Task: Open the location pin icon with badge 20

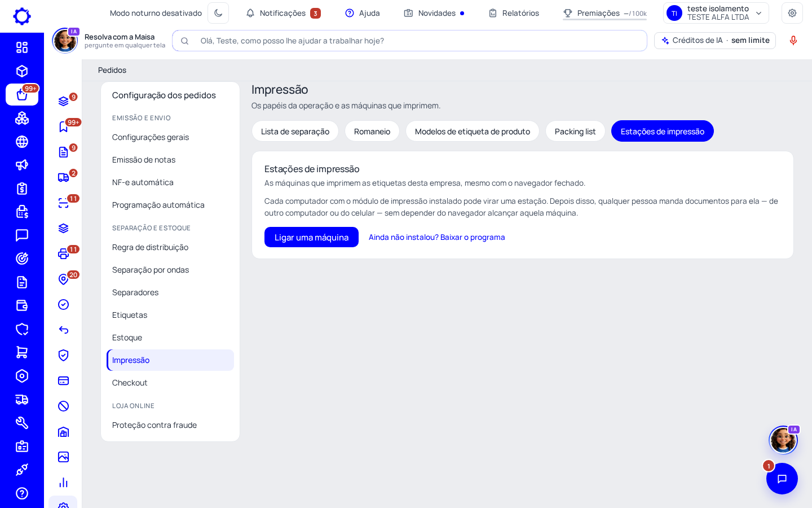Action: point(64,279)
